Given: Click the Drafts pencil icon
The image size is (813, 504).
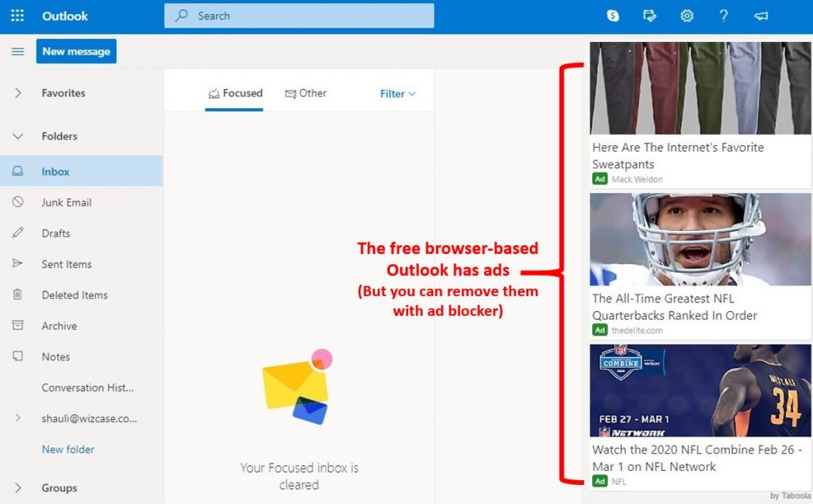Looking at the screenshot, I should coord(17,233).
